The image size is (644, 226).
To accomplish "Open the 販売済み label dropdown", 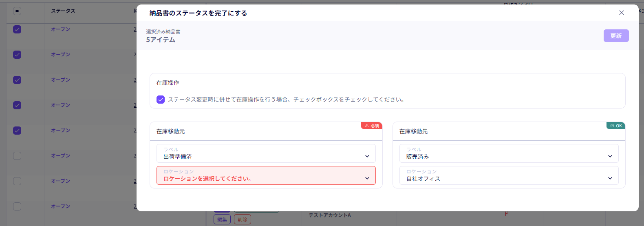I will click(x=509, y=153).
